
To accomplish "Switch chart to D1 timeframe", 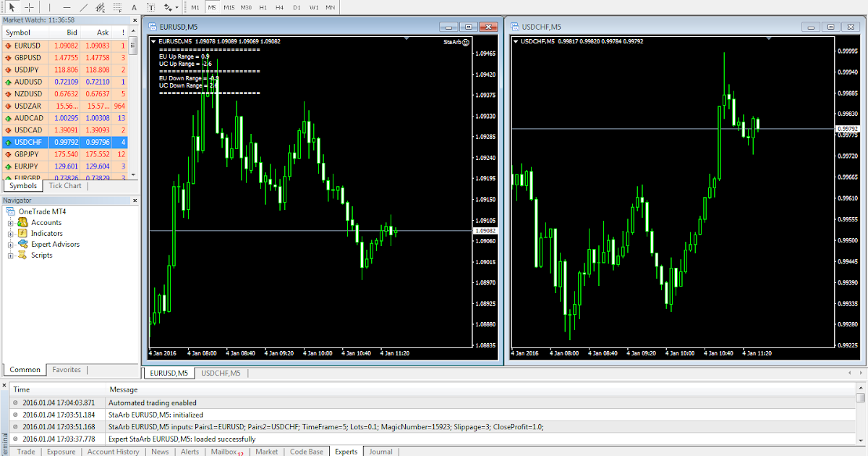I will [x=297, y=7].
